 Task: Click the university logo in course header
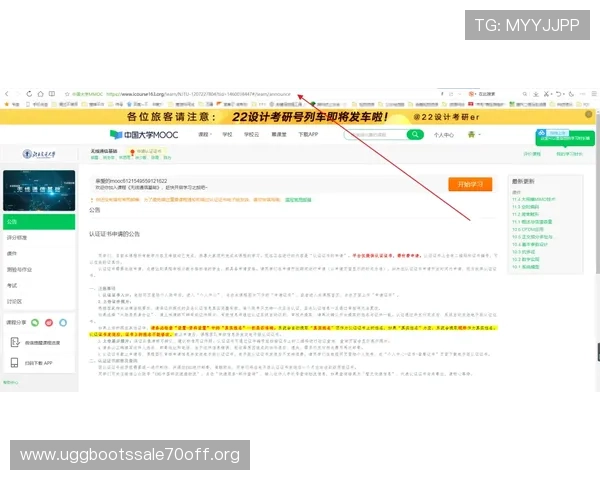point(39,154)
